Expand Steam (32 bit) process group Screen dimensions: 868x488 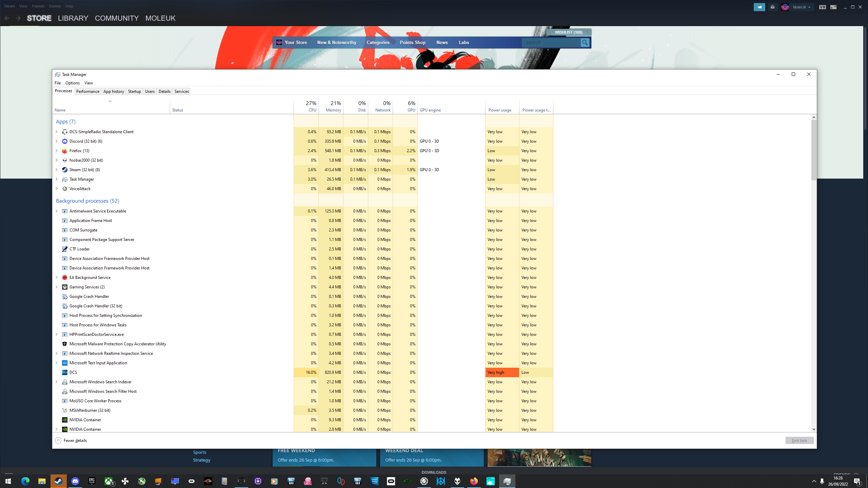57,170
